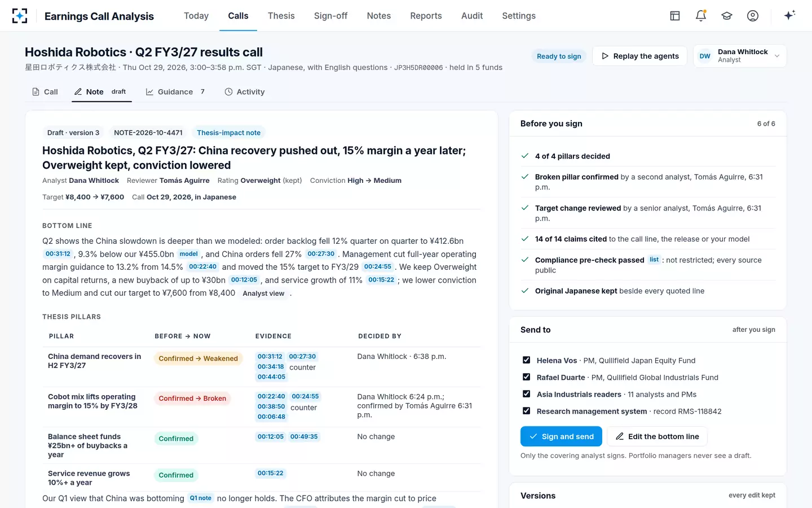Toggle the Research management system checkbox
The width and height of the screenshot is (812, 508).
526,411
